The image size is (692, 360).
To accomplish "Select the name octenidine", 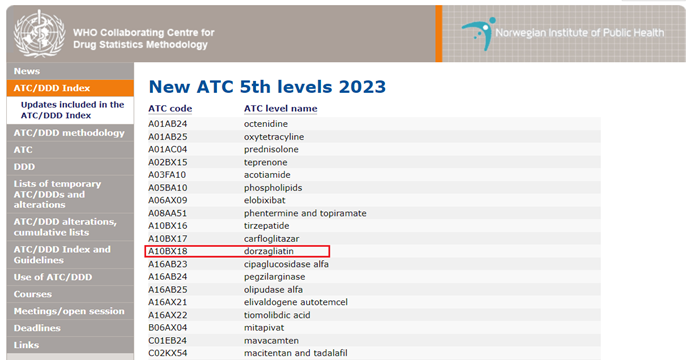I will [x=266, y=124].
